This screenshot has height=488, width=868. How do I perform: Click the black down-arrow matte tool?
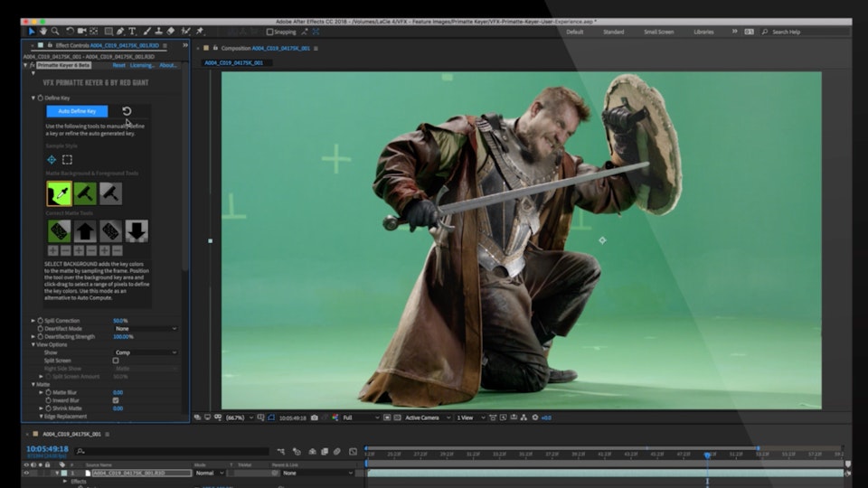(x=137, y=230)
